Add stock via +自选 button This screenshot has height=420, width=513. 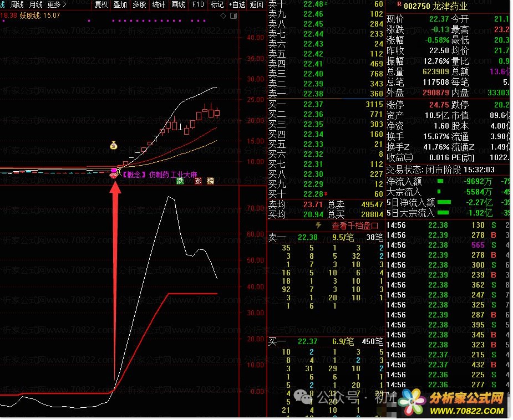[x=237, y=4]
